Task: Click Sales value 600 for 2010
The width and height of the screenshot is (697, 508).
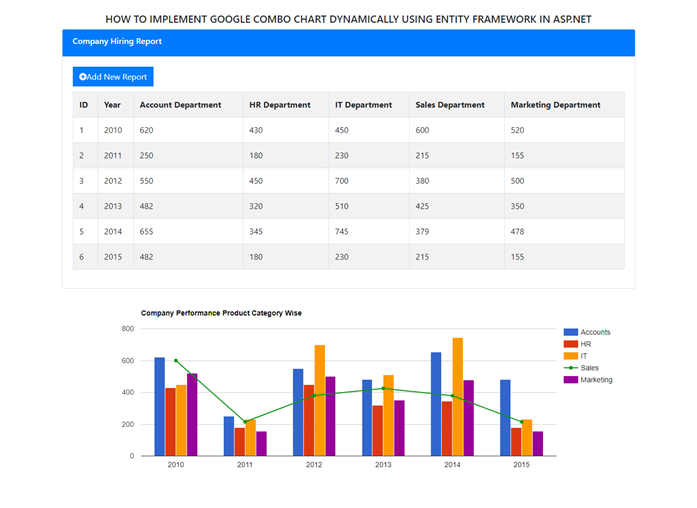Action: 422,130
